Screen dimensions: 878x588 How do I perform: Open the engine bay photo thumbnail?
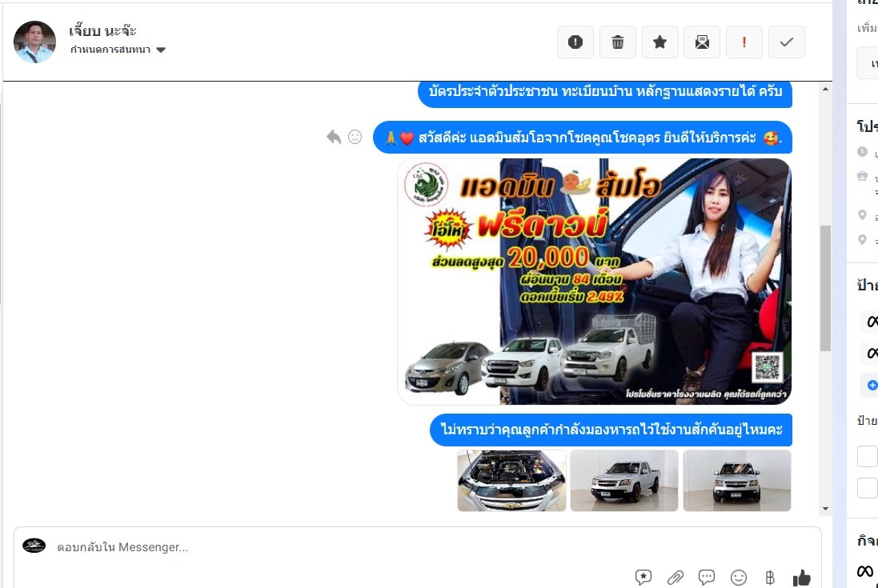coord(511,480)
